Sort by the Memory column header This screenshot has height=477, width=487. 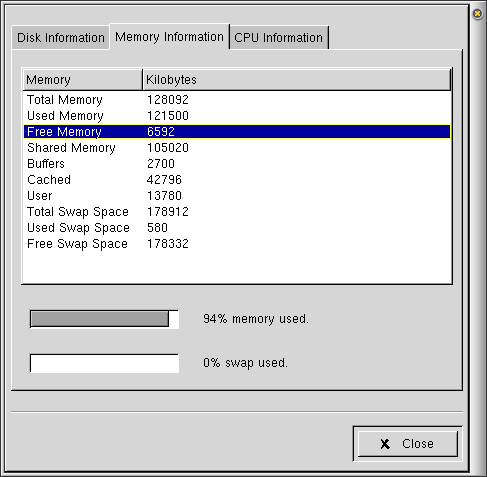(83, 80)
